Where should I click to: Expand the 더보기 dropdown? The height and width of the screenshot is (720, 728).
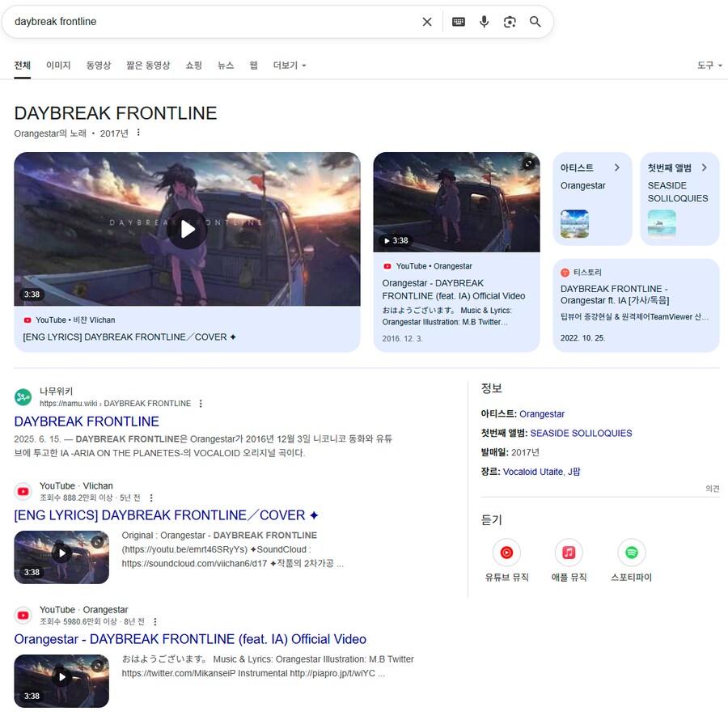coord(290,66)
